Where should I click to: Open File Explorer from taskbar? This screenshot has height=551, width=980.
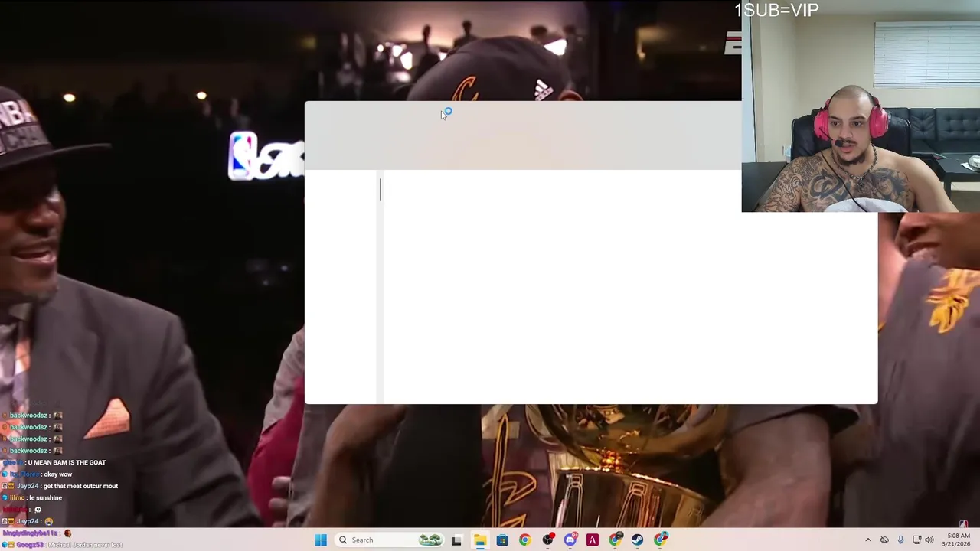coord(479,540)
